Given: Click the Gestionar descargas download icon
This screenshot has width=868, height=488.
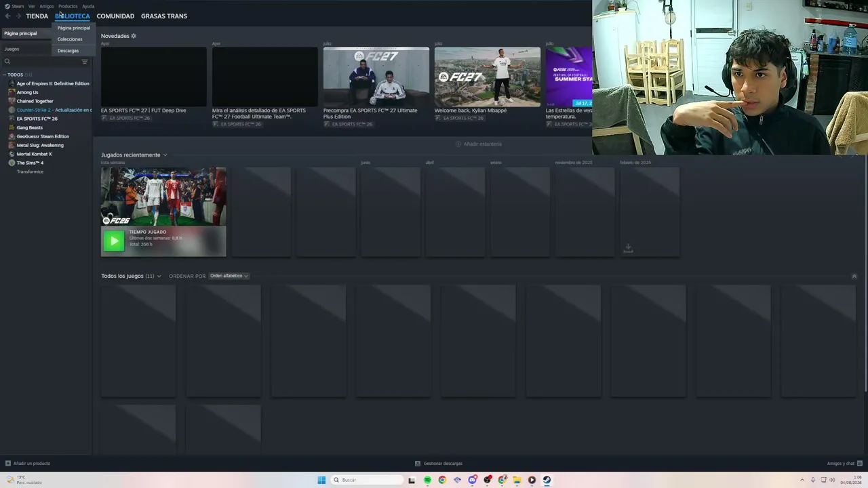Looking at the screenshot, I should click(418, 464).
